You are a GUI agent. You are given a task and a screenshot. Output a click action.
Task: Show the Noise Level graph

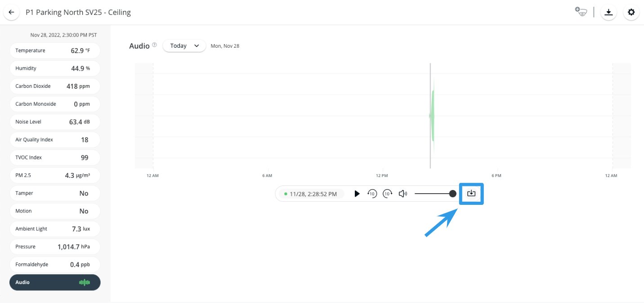[54, 122]
